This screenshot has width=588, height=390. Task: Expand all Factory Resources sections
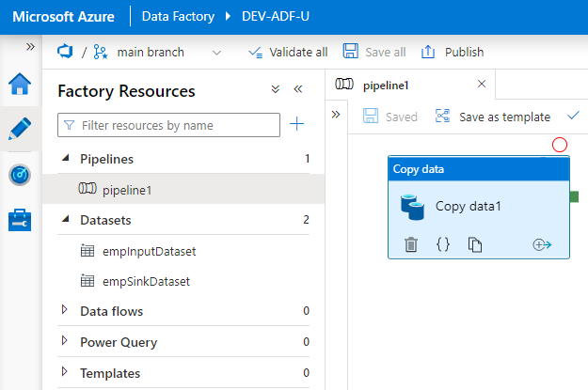tap(276, 89)
